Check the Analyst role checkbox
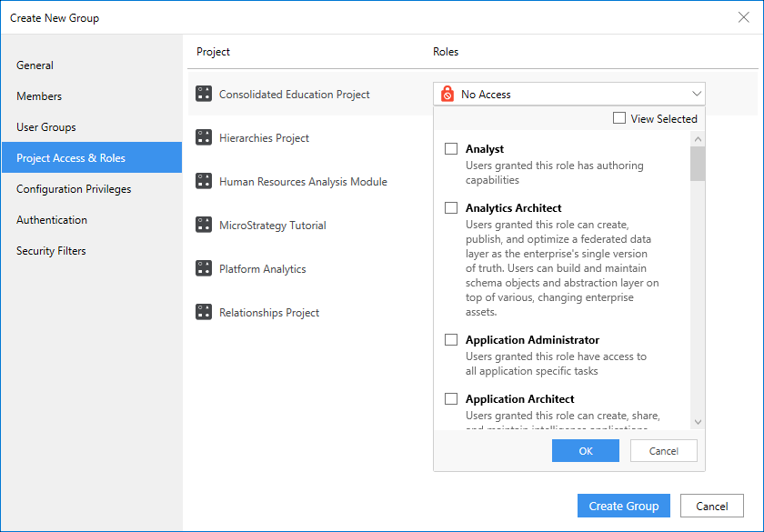Screen dimensions: 764x532 [x=451, y=149]
